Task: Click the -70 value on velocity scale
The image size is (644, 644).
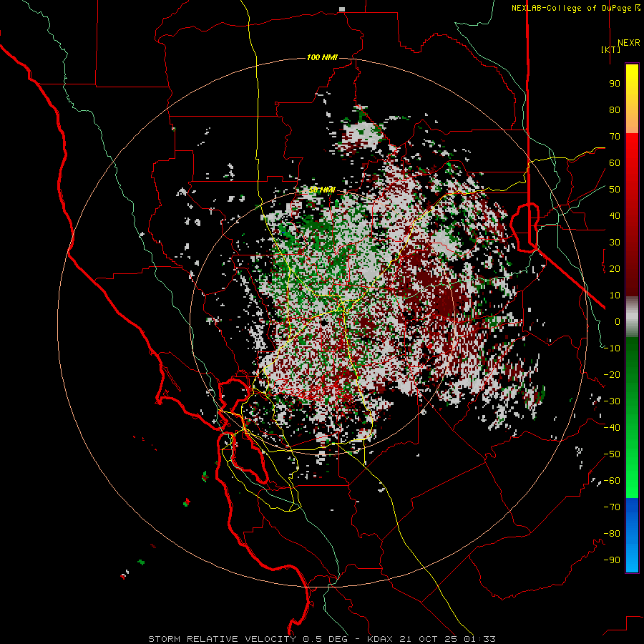Action: (x=612, y=507)
